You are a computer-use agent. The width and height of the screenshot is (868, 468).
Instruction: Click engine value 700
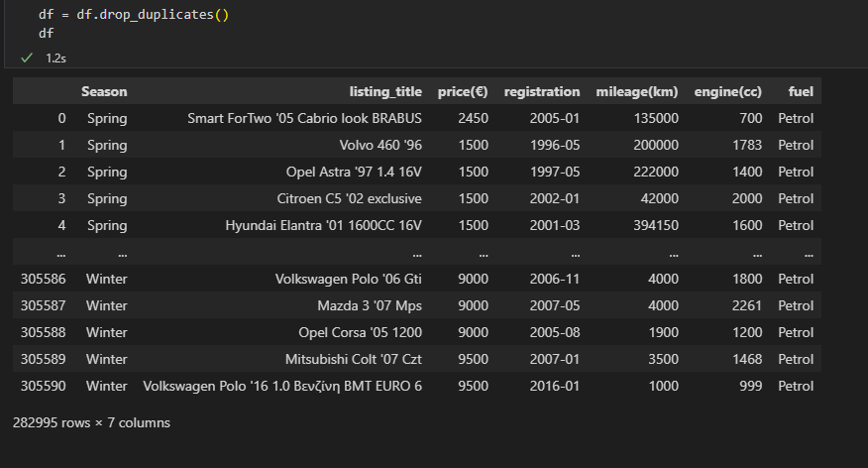point(751,118)
